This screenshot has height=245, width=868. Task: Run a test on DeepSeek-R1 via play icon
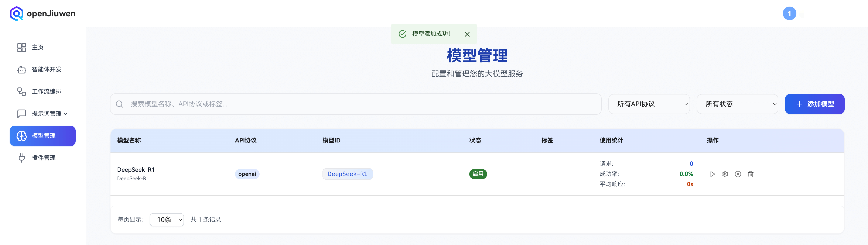pos(712,174)
